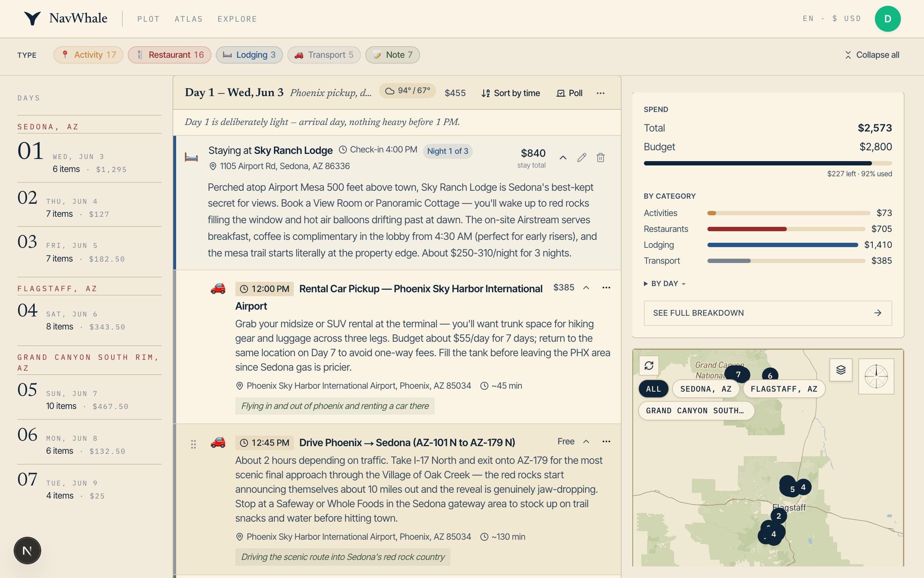Viewport: 924px width, 578px height.
Task: Toggle the Restaurant 16 type filter
Action: click(x=170, y=55)
